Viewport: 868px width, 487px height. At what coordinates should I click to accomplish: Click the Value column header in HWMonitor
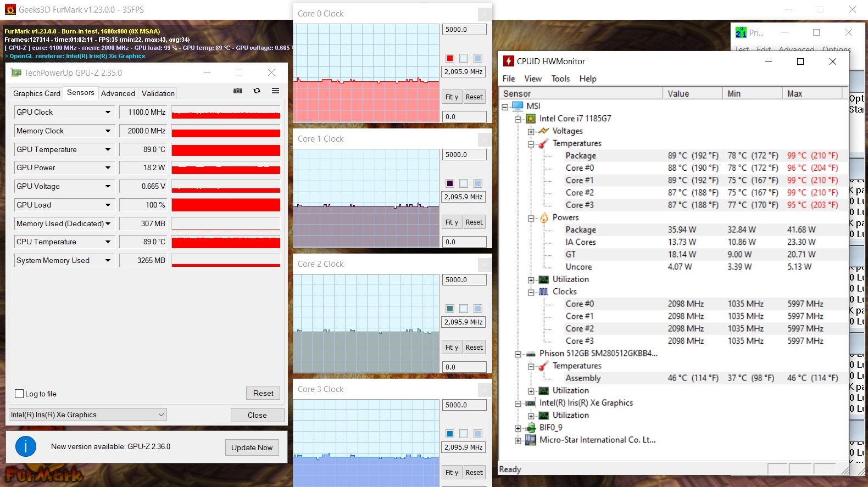(x=692, y=93)
